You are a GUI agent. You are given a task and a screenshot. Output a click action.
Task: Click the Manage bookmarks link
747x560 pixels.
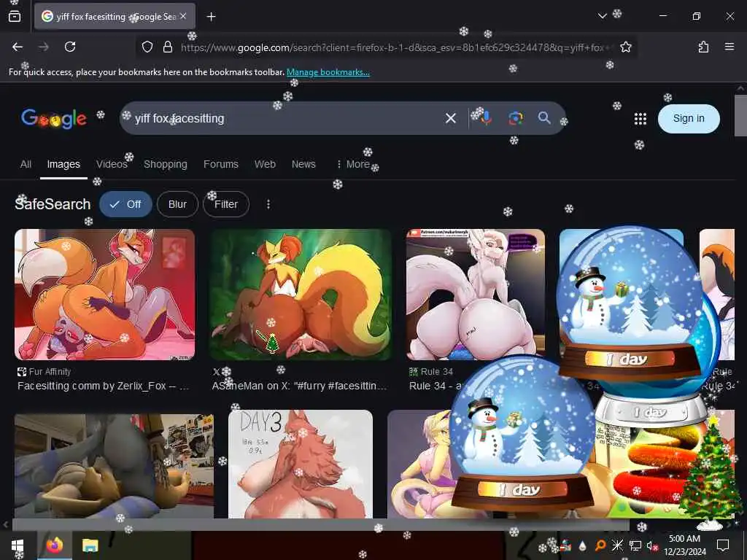(x=328, y=72)
